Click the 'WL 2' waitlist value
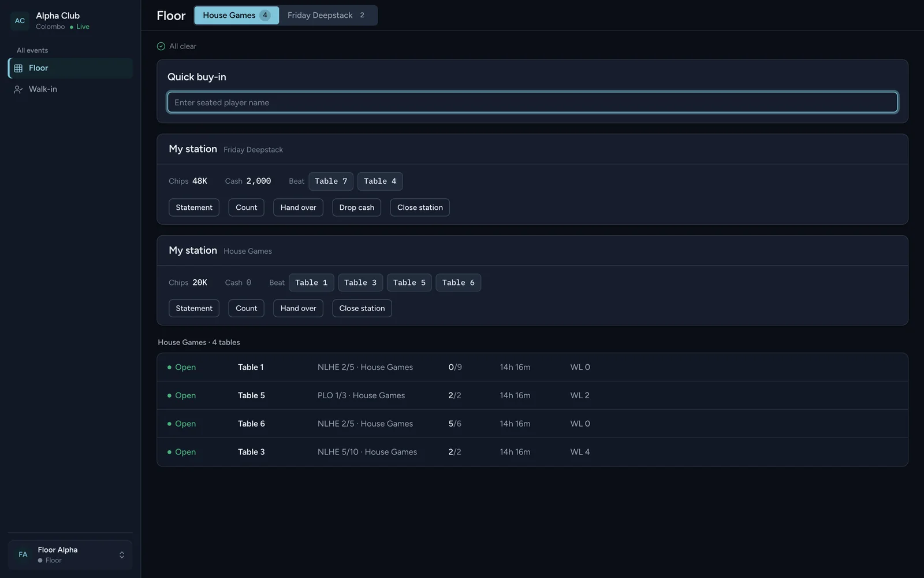924x578 pixels. [x=580, y=396]
